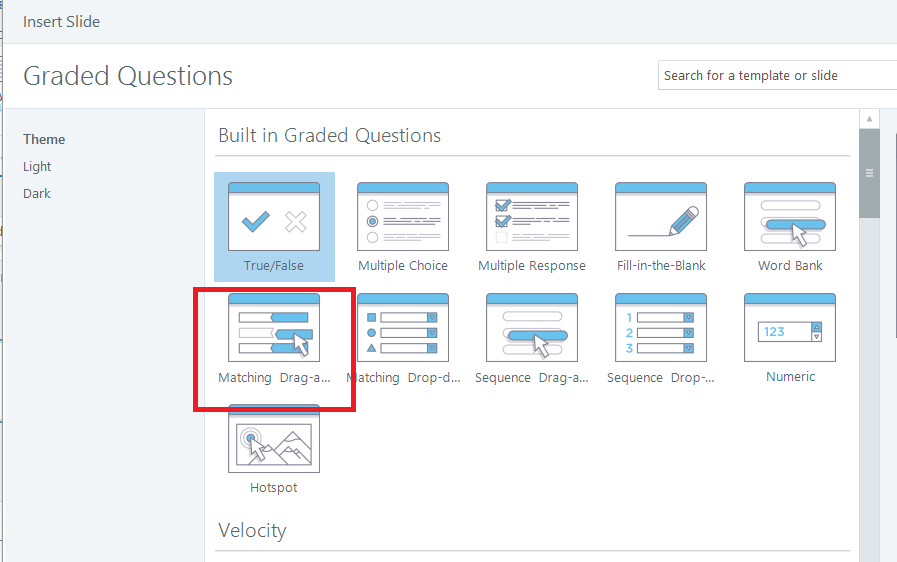Pick the Multiple Response question icon
The image size is (897, 562).
pos(532,216)
